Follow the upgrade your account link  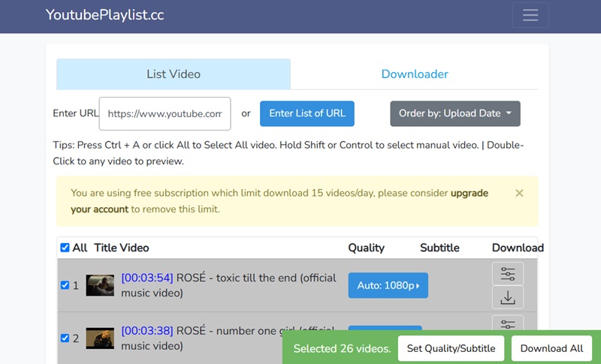pos(469,193)
